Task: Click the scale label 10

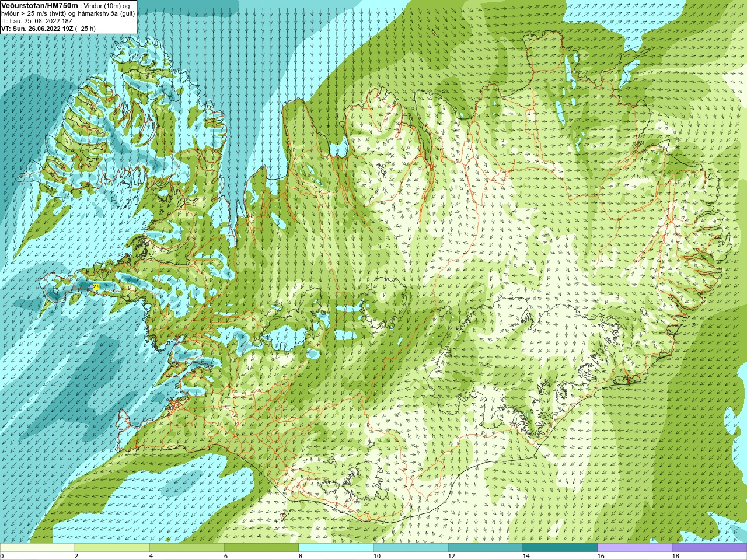Action: [x=376, y=556]
